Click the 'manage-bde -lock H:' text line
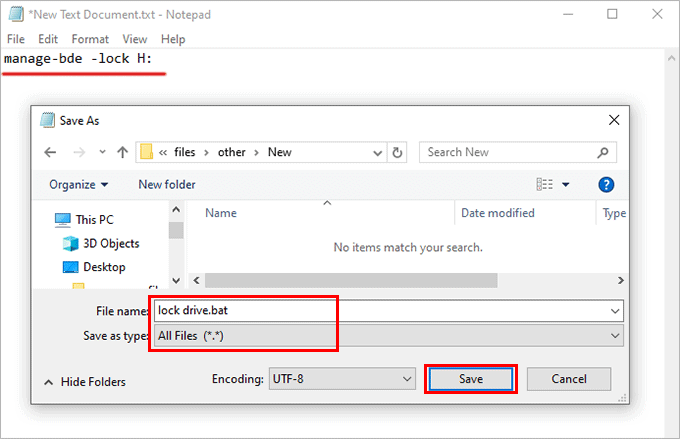The width and height of the screenshot is (680, 439). [78, 59]
